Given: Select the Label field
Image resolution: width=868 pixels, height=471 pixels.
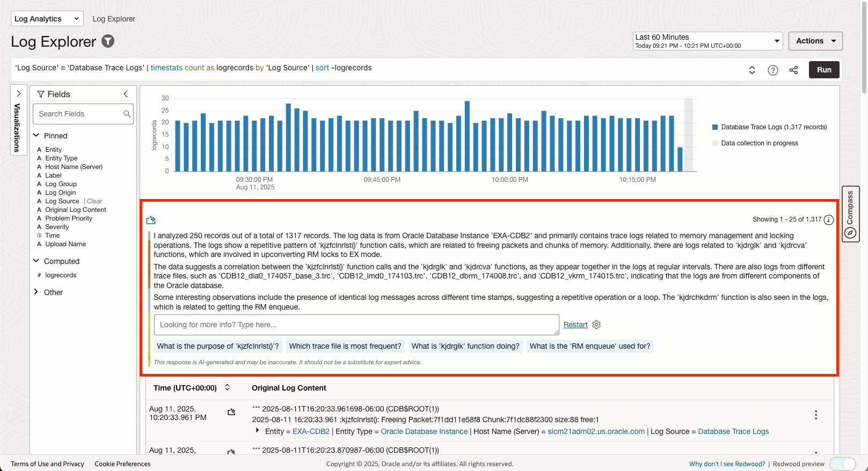Looking at the screenshot, I should [53, 175].
